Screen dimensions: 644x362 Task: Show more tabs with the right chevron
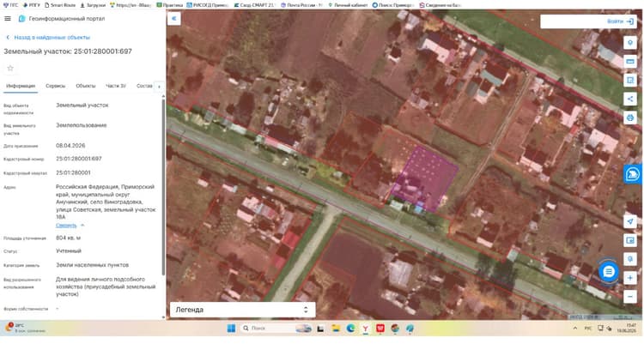(159, 86)
